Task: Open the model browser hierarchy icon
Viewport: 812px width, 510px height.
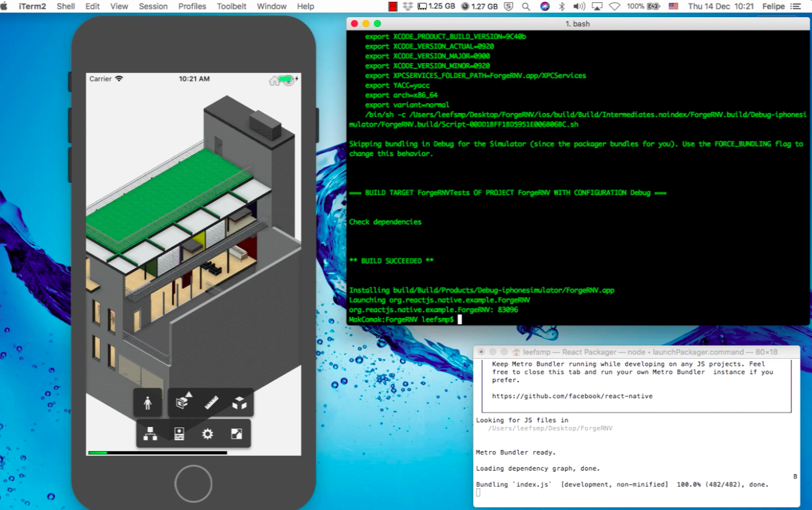Action: pyautogui.click(x=151, y=434)
